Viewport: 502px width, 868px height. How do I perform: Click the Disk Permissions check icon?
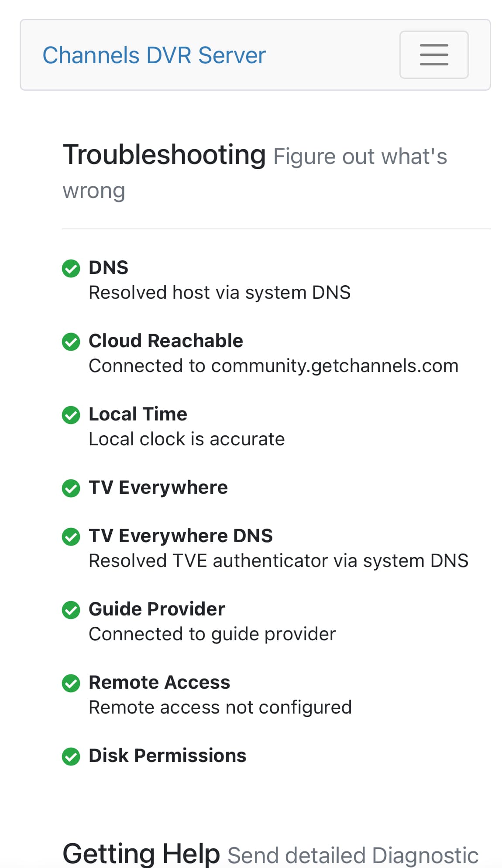tap(71, 756)
